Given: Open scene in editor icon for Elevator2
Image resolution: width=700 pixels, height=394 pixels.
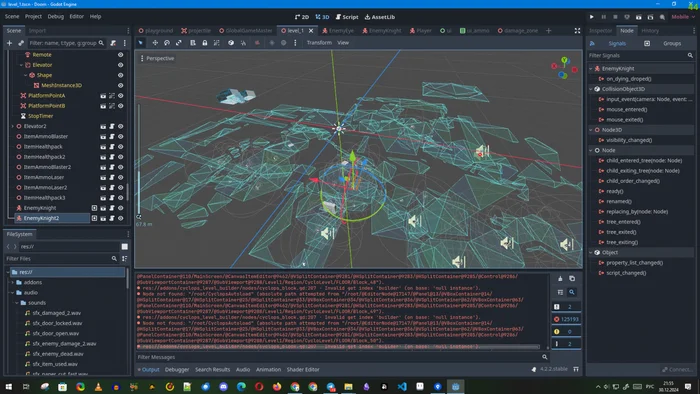Looking at the screenshot, I should [103, 126].
